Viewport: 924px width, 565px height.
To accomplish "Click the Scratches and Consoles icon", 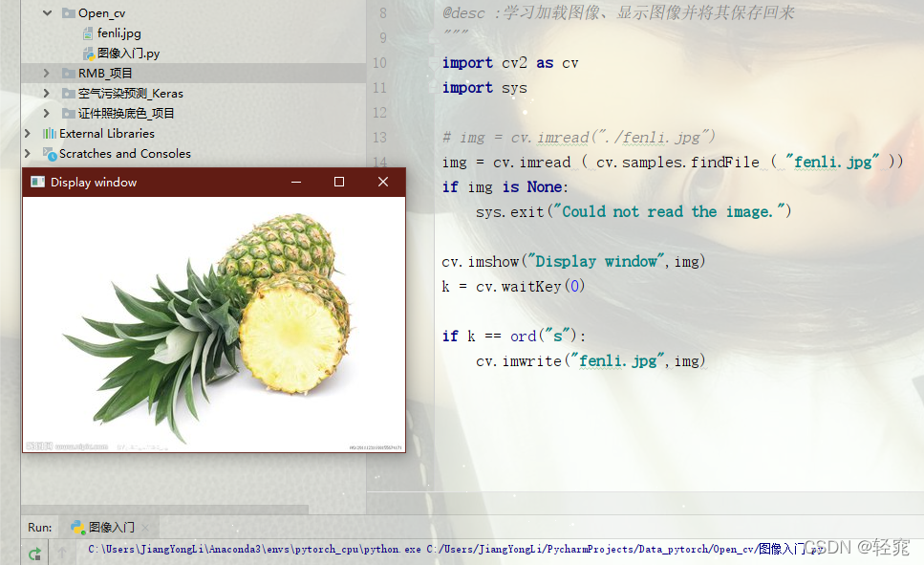I will (x=49, y=153).
